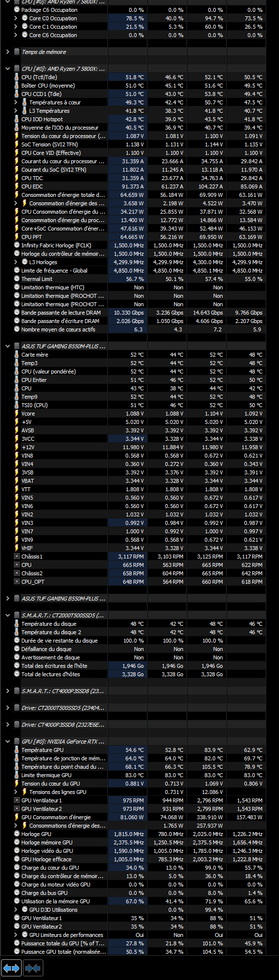Viewport: 279px width, 980px height.
Task: Click the expand-columns blue arrows button
Action: 11,968
